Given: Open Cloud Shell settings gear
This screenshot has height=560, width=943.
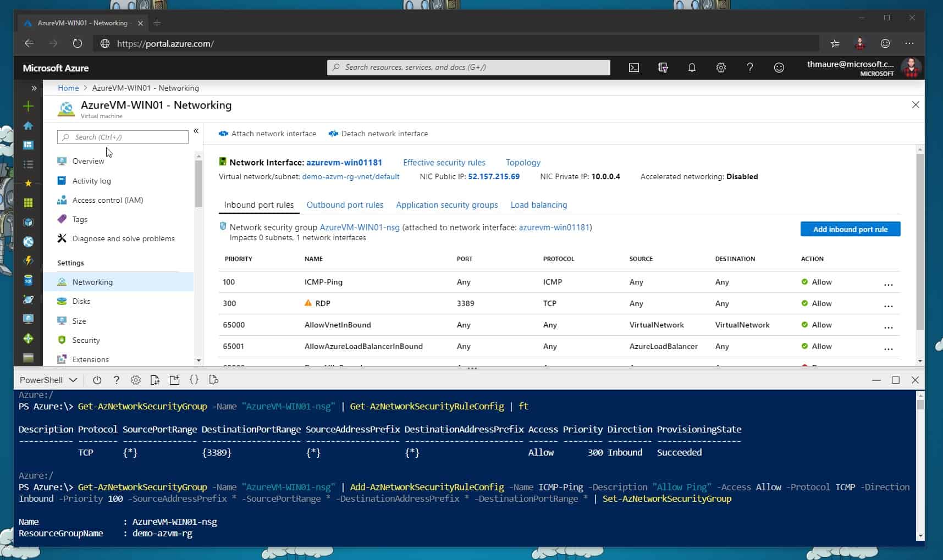Looking at the screenshot, I should (136, 380).
